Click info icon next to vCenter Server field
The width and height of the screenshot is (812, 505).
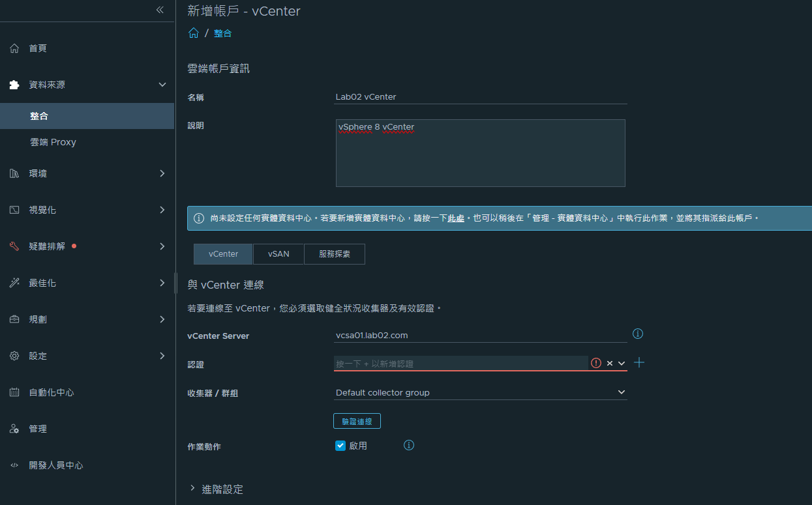pyautogui.click(x=638, y=334)
